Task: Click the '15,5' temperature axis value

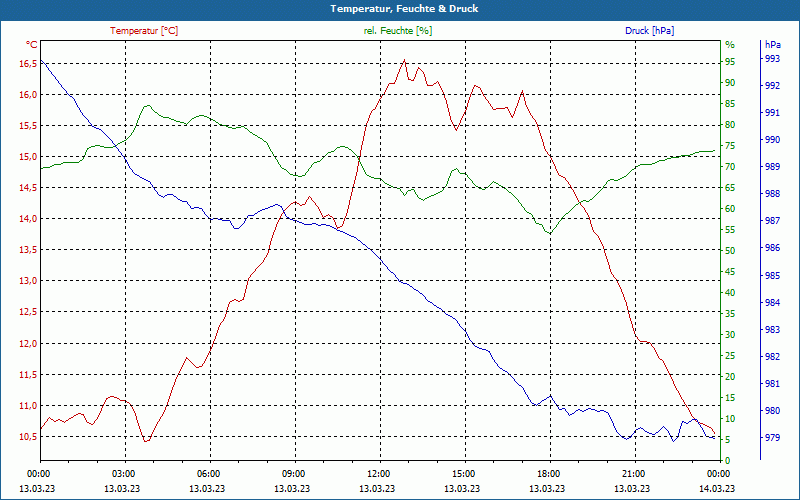Action: tap(28, 126)
